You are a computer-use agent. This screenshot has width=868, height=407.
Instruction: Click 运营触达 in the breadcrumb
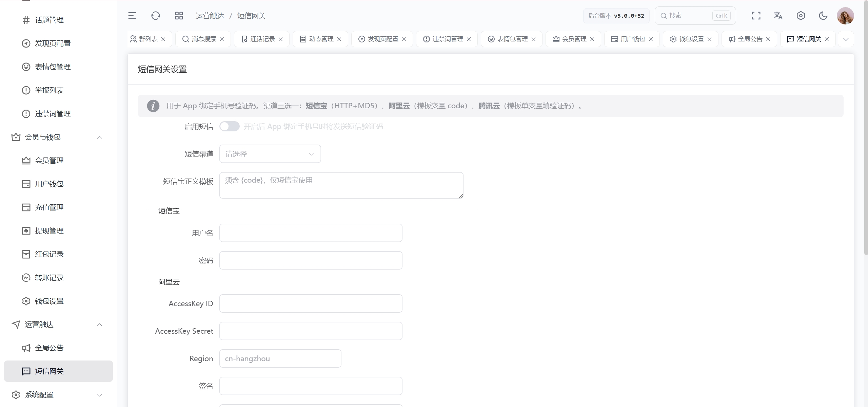[210, 16]
